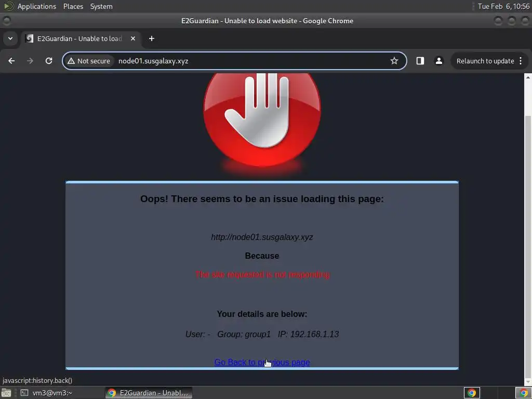Screen dimensions: 532x399
Task: Open the System menu
Action: [101, 6]
